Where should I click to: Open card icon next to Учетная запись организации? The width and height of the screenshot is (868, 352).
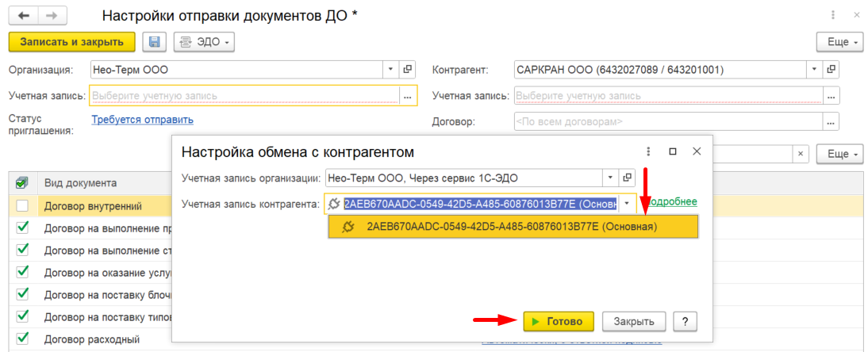(x=627, y=178)
